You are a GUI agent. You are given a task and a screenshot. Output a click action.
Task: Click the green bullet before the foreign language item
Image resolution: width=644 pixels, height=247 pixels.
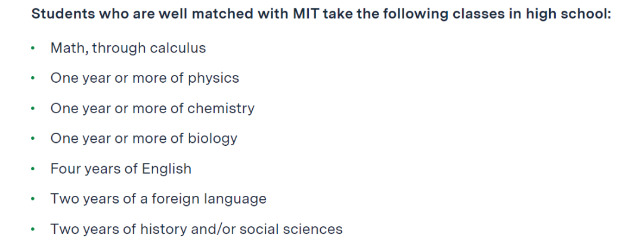tap(33, 199)
